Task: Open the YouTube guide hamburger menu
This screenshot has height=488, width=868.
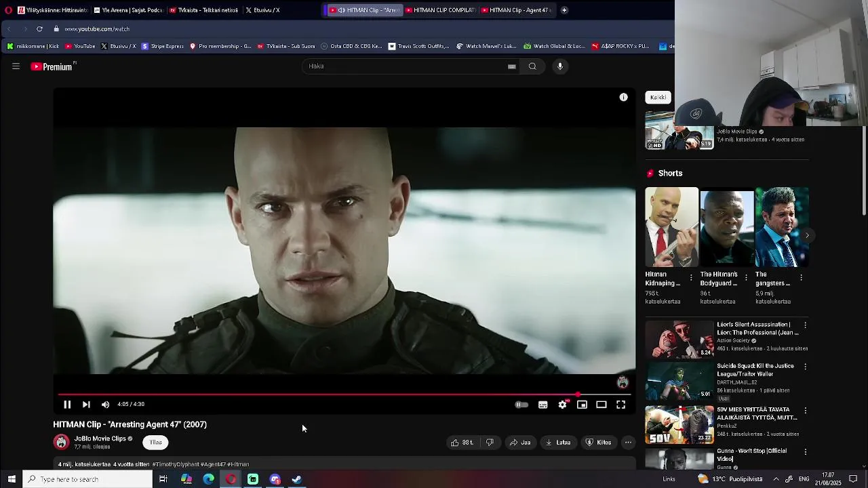Action: click(16, 66)
